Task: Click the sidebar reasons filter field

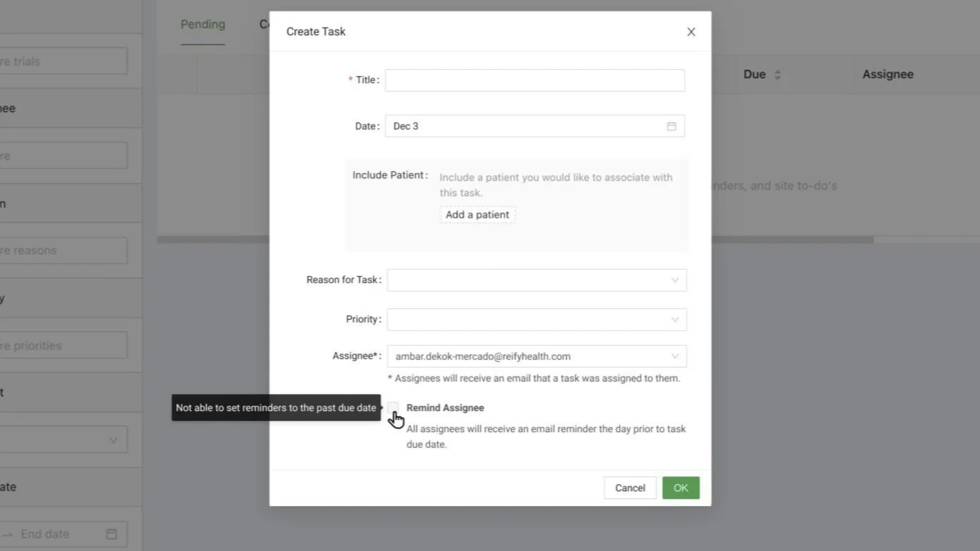Action: tap(63, 251)
